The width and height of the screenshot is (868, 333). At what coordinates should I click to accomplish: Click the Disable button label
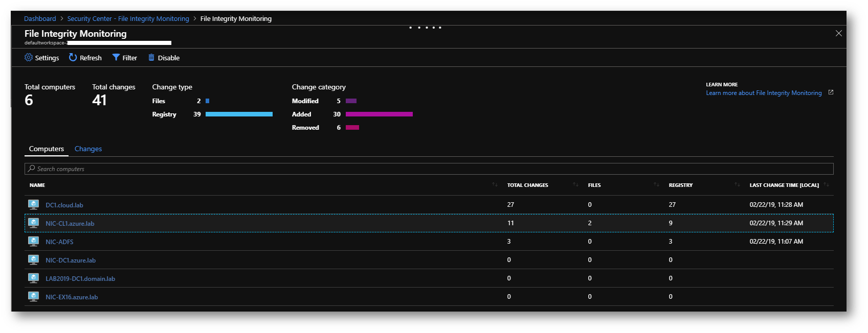[169, 58]
